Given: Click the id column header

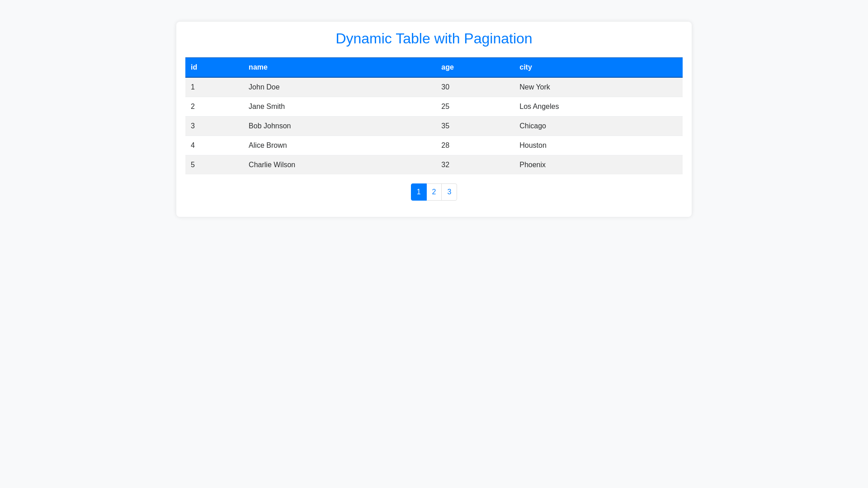Looking at the screenshot, I should point(214,67).
